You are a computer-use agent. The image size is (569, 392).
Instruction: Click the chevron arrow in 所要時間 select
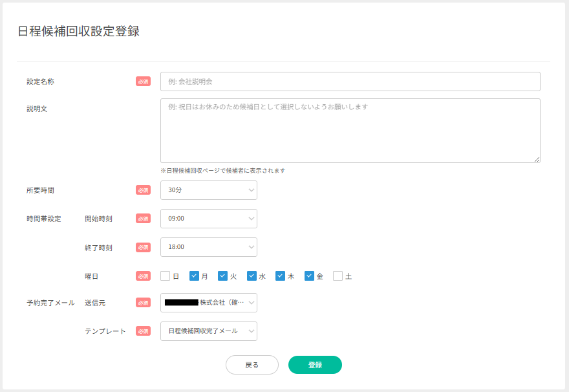[251, 190]
